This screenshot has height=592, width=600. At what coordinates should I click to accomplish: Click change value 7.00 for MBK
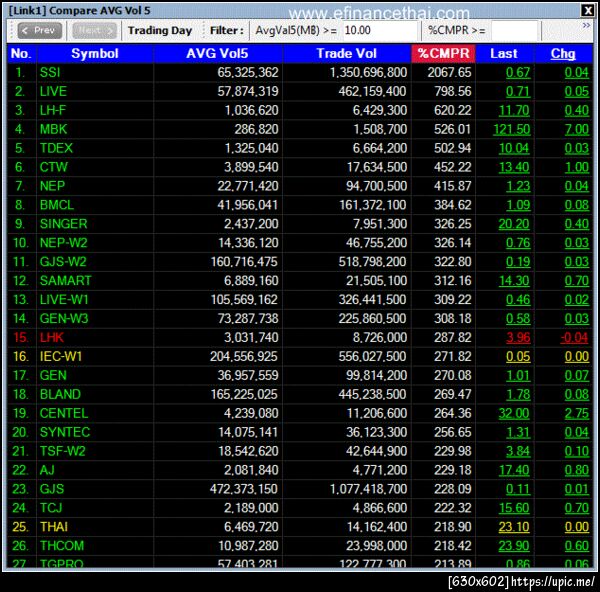[x=576, y=129]
